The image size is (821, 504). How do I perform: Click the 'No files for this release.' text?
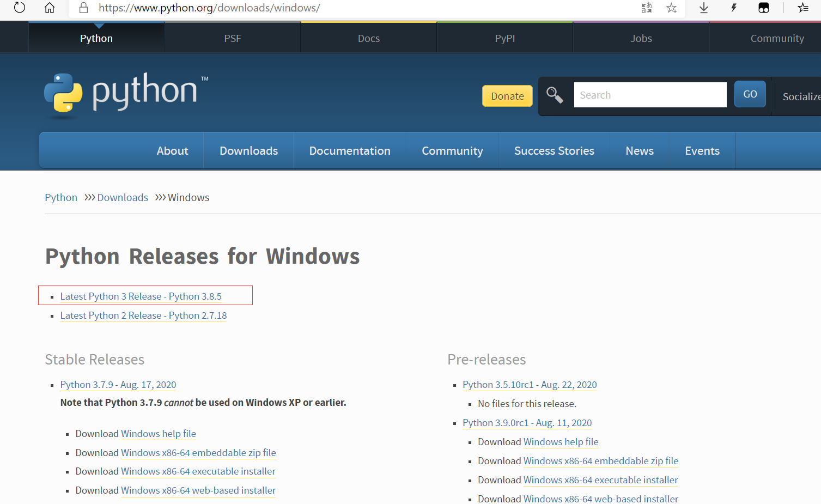pyautogui.click(x=527, y=404)
